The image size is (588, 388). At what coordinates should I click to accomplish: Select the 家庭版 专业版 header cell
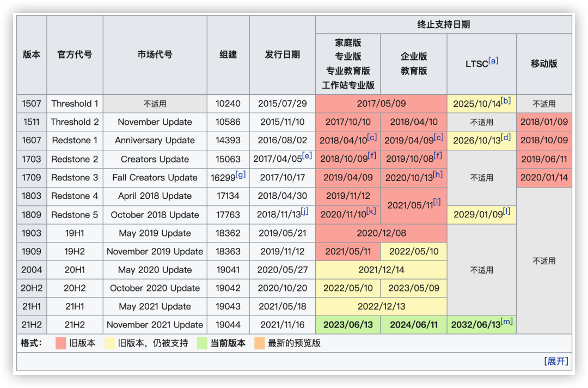click(348, 64)
